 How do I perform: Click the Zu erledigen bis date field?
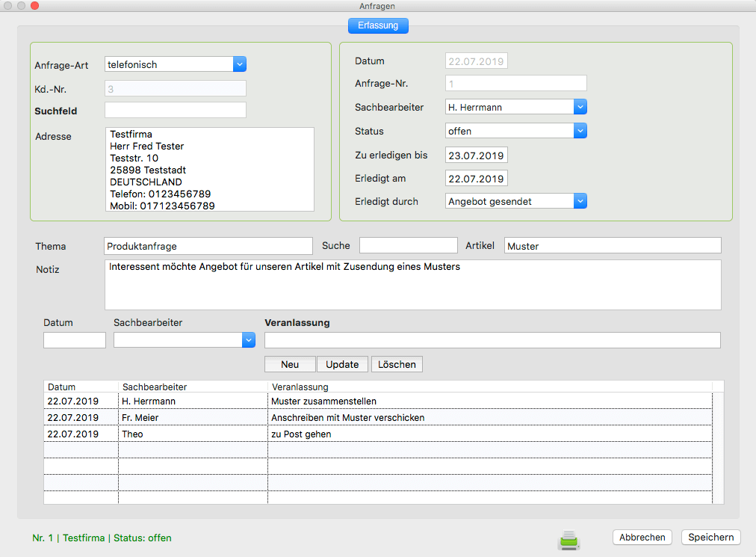pyautogui.click(x=477, y=155)
